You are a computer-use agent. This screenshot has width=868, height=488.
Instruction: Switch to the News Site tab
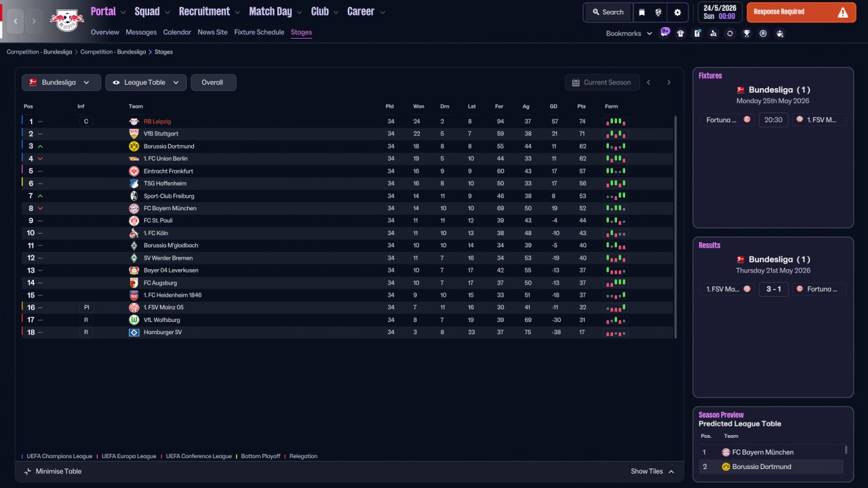coord(213,32)
